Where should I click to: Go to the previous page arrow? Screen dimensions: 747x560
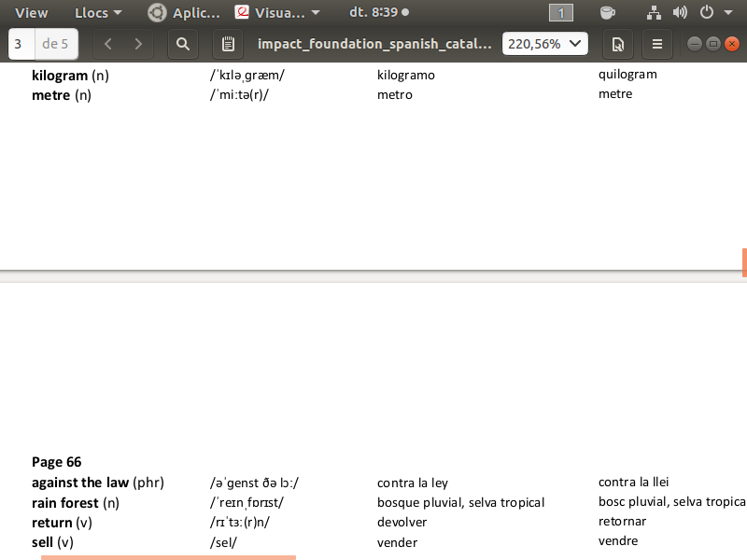(108, 44)
